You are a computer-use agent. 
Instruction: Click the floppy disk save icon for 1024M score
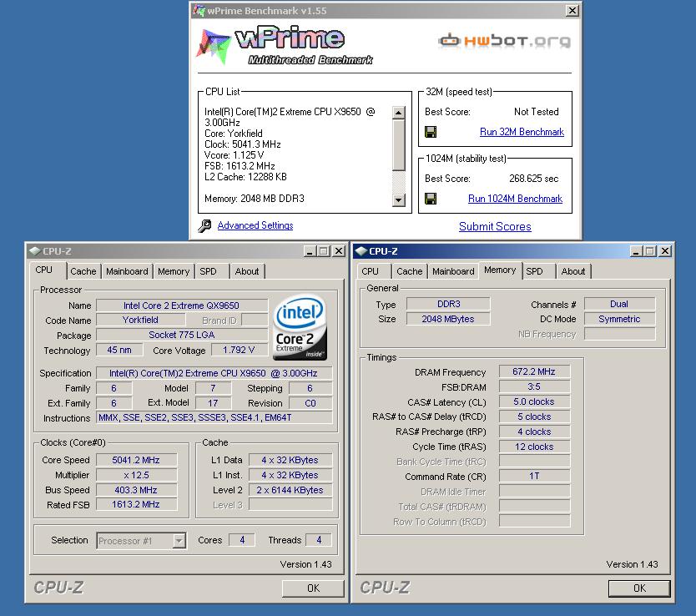coord(431,199)
